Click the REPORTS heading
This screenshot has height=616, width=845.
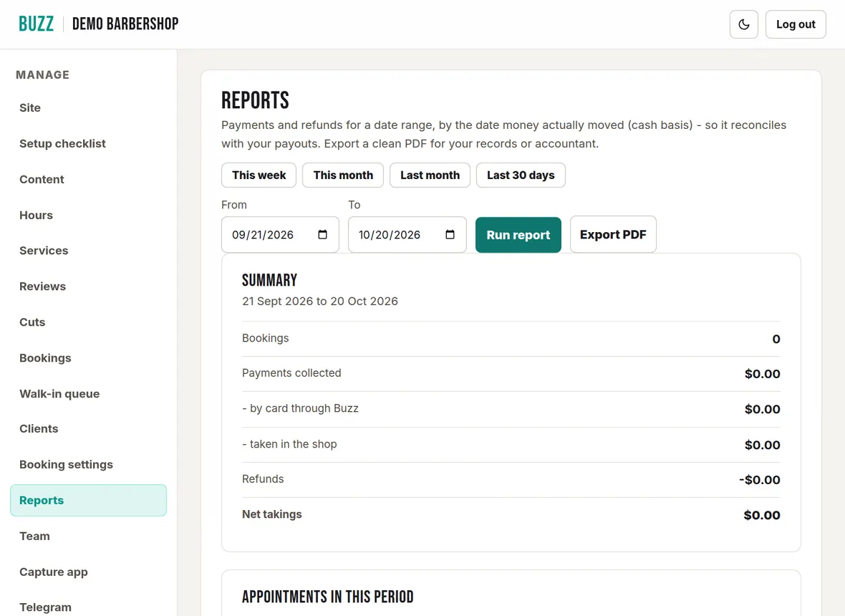tap(255, 100)
